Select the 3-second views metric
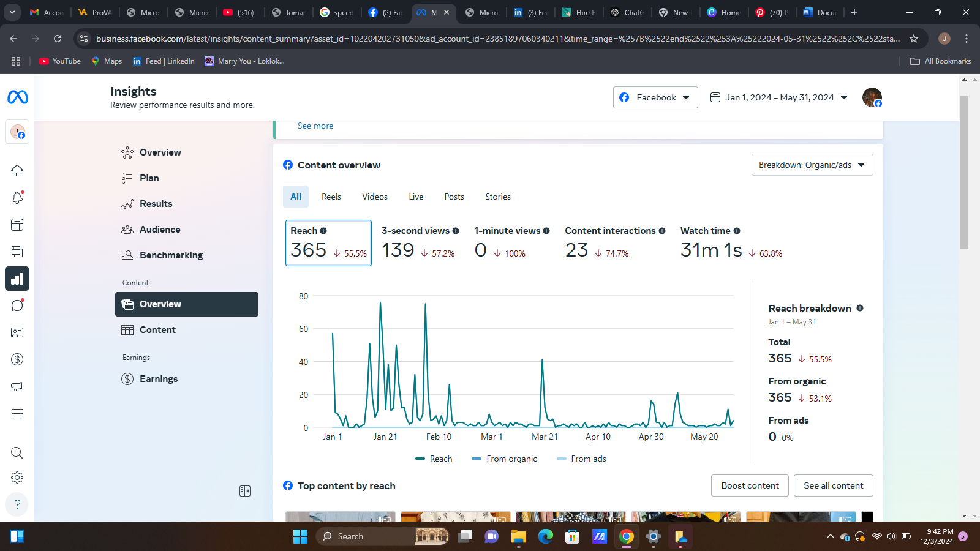 coord(420,243)
